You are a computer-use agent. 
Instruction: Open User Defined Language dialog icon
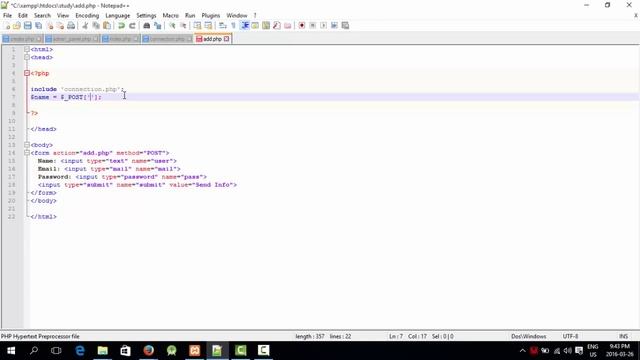255,26
